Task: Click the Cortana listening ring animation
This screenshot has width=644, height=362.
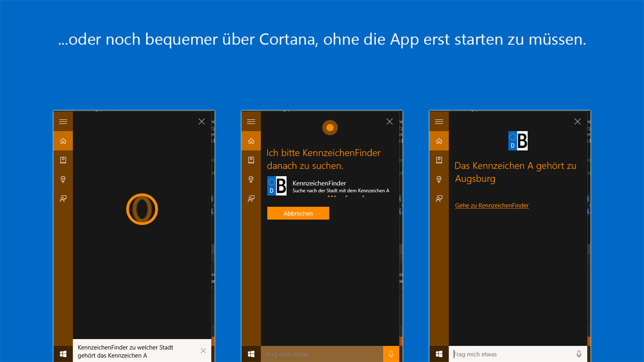Action: pyautogui.click(x=142, y=209)
